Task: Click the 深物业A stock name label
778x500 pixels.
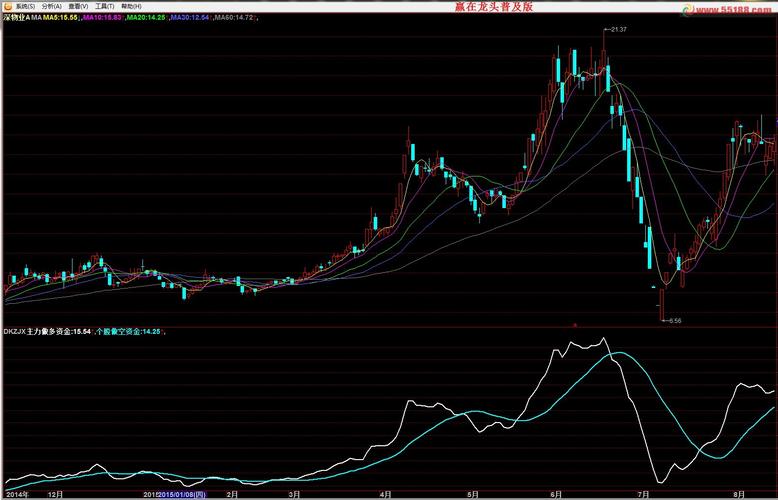Action: (x=15, y=17)
